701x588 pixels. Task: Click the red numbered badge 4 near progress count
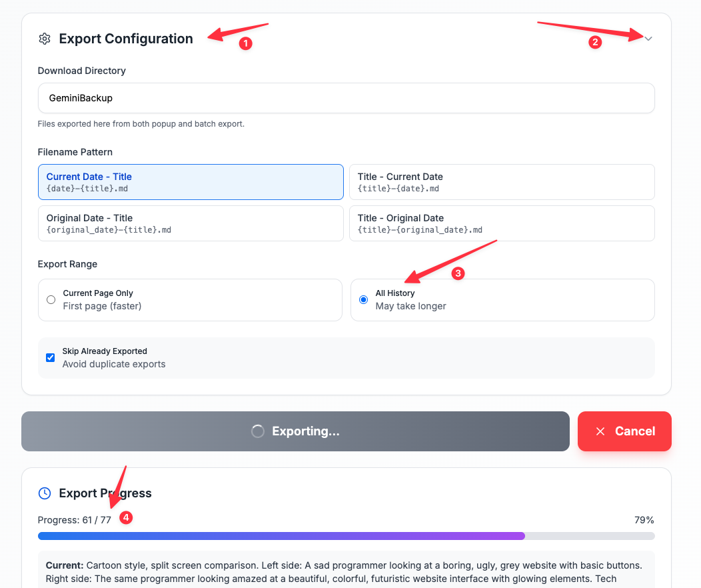pos(126,517)
